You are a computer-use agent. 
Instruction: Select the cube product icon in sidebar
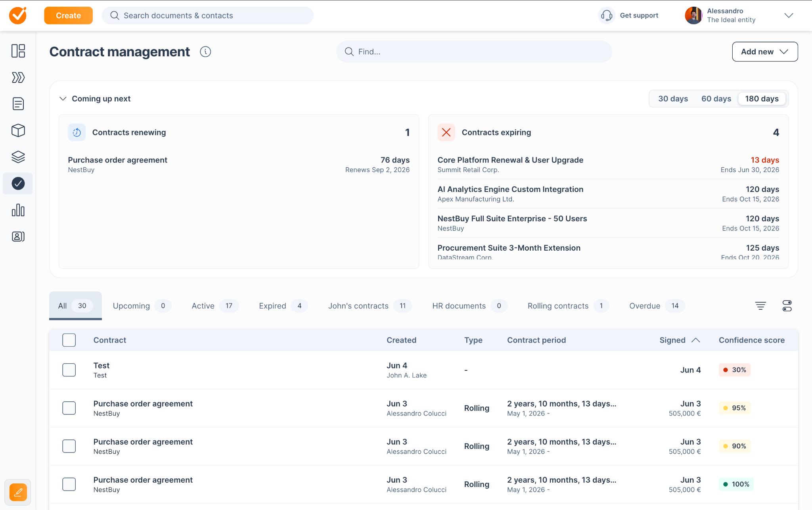coord(18,130)
